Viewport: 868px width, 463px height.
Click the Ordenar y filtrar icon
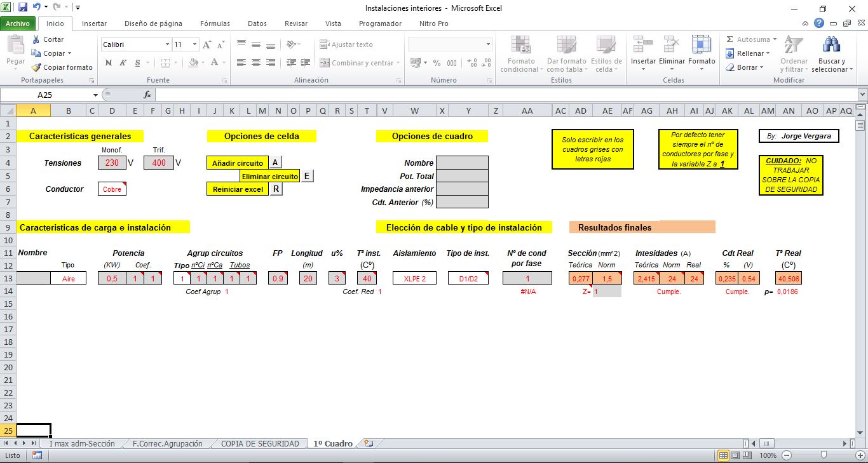click(793, 46)
